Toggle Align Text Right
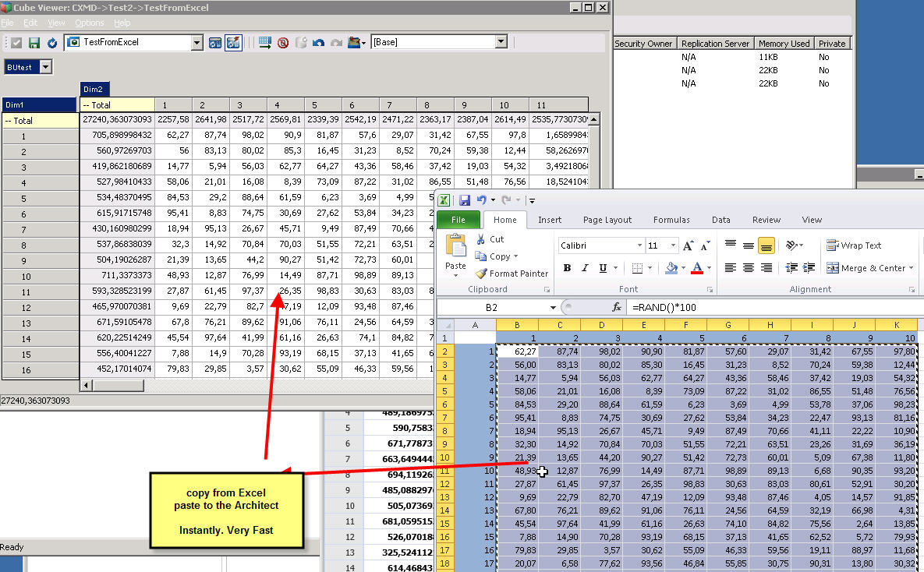Viewport: 924px width, 572px height. [x=766, y=268]
